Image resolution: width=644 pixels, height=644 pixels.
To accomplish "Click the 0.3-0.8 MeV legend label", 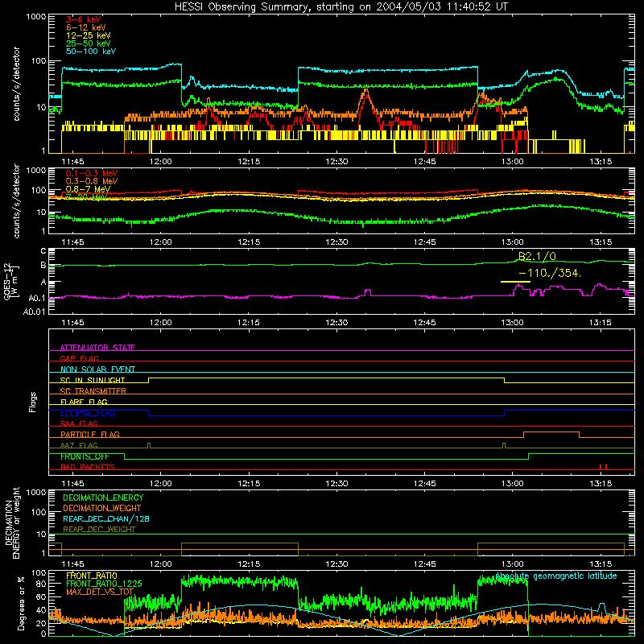I will [x=92, y=181].
